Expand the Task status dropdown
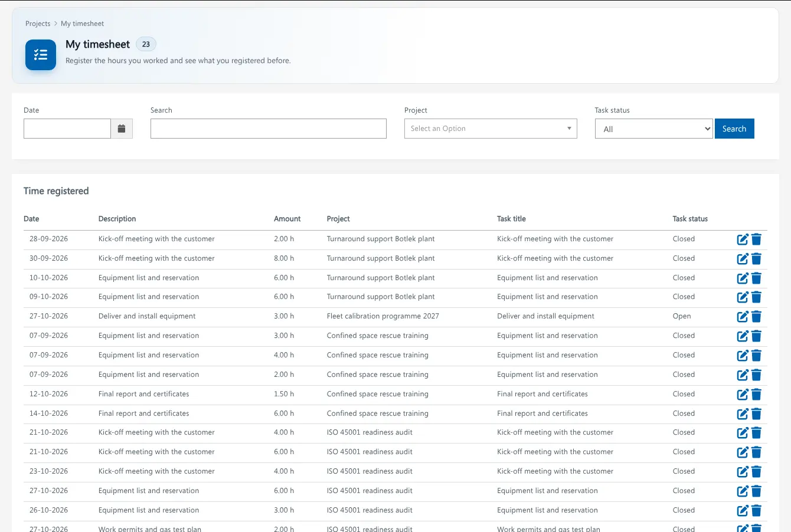The width and height of the screenshot is (791, 532). [x=653, y=129]
